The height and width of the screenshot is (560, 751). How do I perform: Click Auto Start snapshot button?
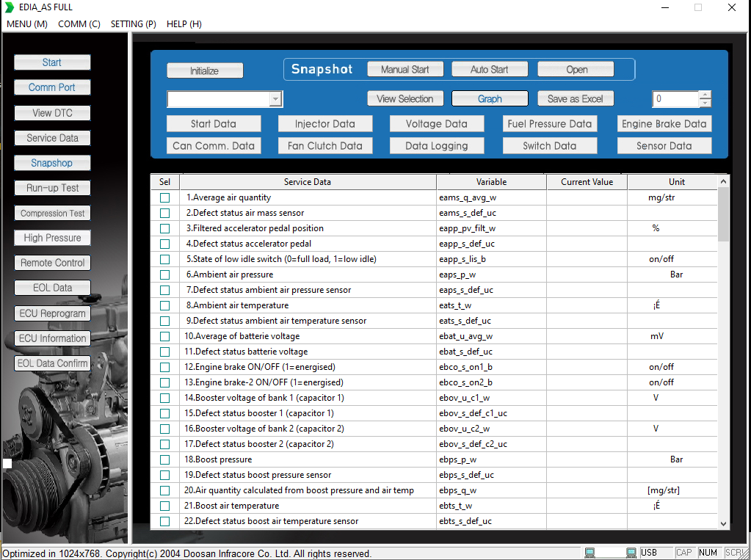tap(490, 69)
